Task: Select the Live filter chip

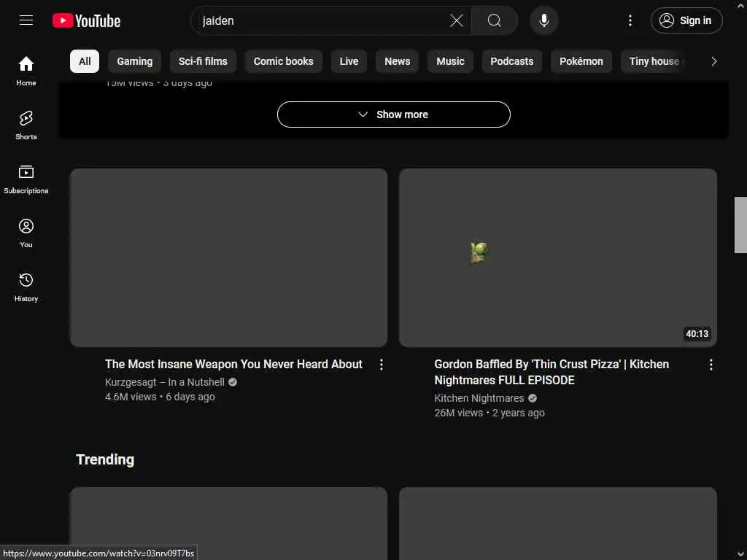Action: (x=349, y=61)
